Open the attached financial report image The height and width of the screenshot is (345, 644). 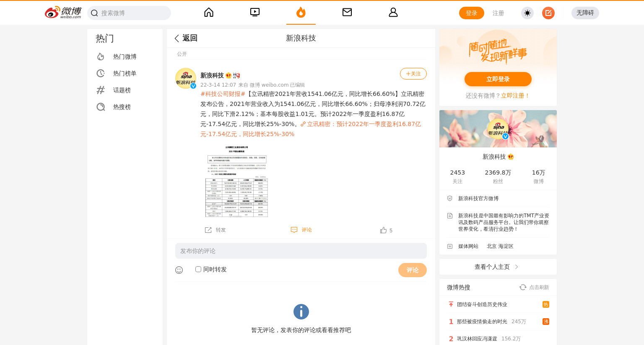237,181
